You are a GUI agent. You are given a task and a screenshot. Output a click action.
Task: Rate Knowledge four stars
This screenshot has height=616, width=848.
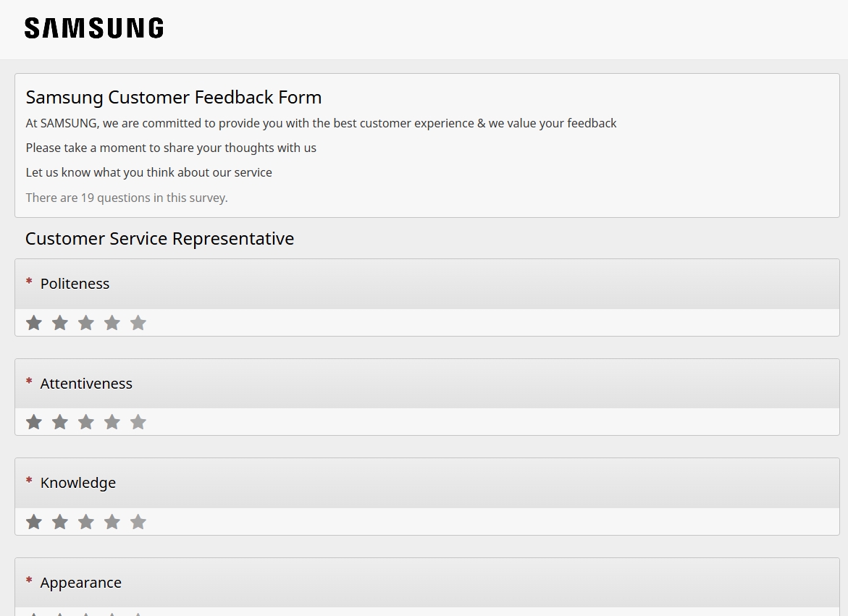point(112,522)
